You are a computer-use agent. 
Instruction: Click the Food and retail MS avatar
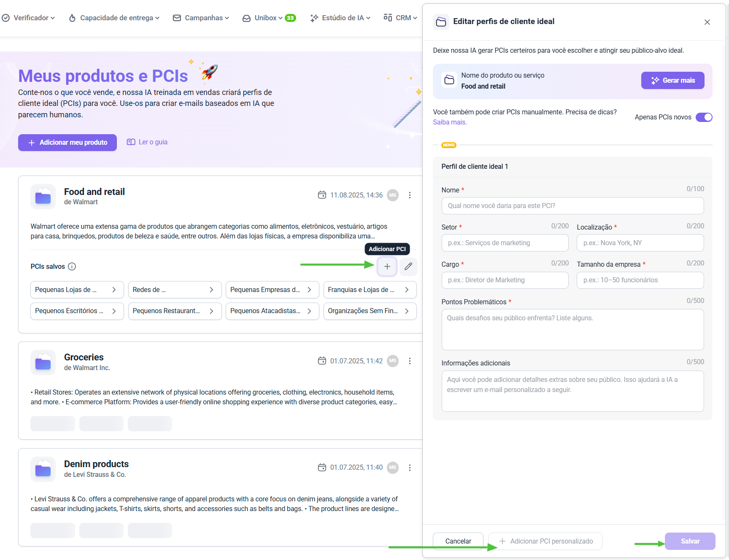tap(393, 195)
